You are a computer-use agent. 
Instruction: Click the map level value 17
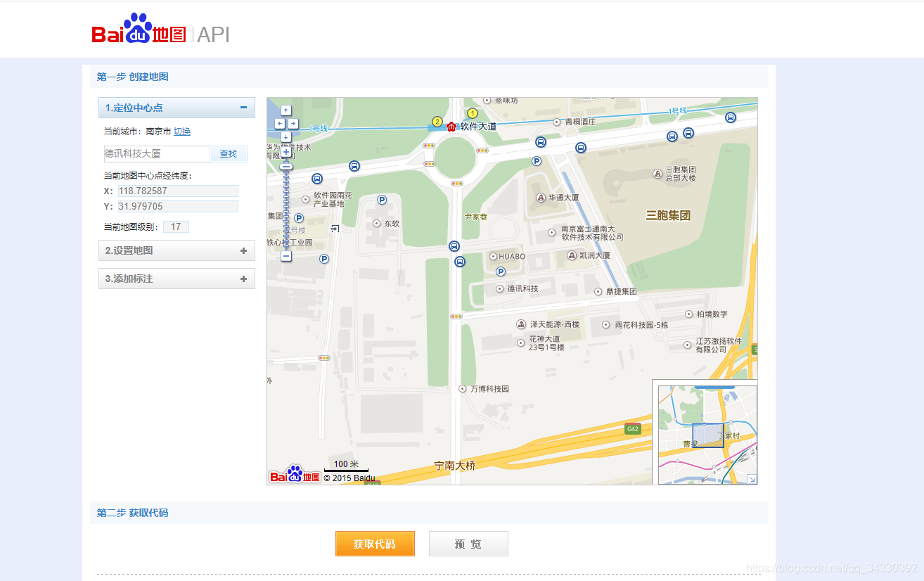pos(176,226)
